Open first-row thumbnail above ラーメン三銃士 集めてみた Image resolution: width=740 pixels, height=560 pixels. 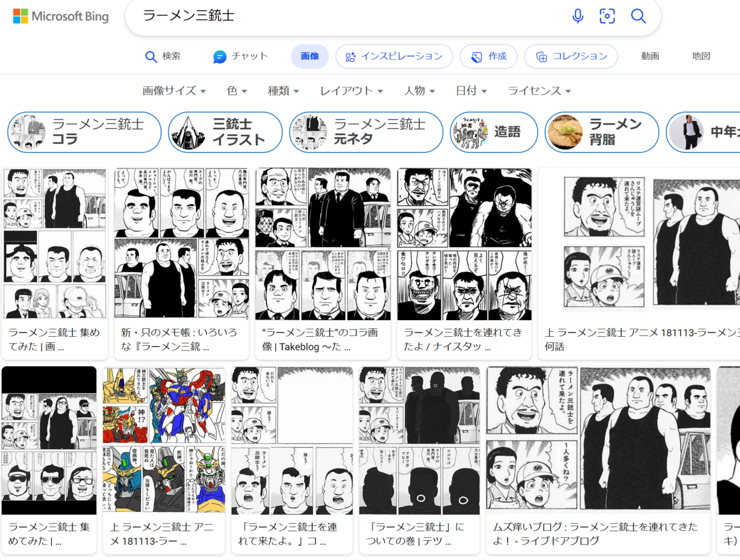[x=55, y=244]
